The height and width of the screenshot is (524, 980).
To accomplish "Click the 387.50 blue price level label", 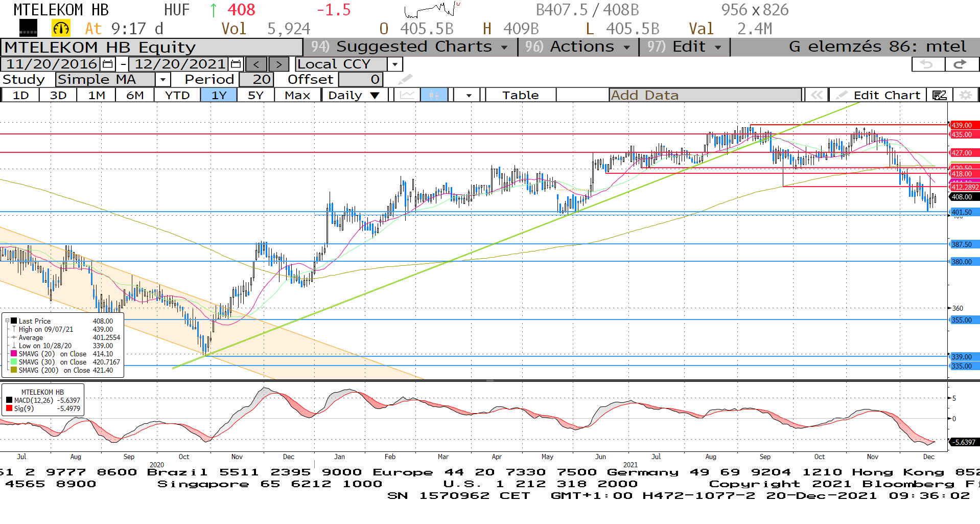I will (x=964, y=244).
